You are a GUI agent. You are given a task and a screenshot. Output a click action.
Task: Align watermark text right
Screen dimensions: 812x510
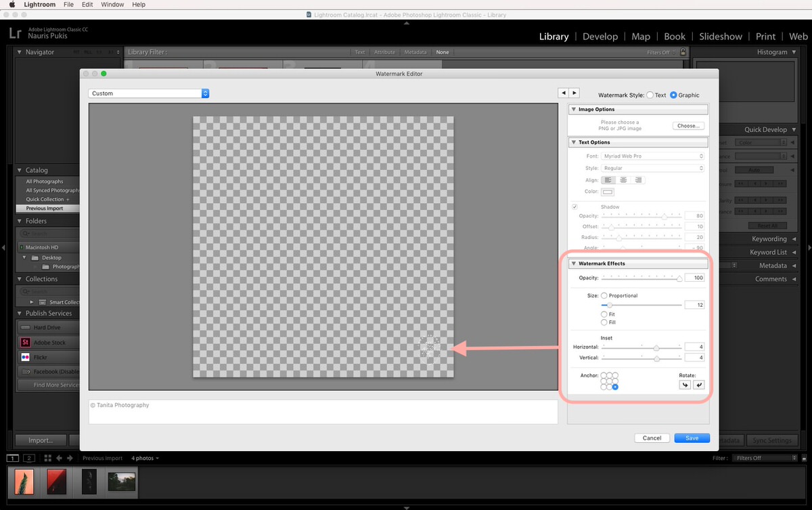tap(638, 179)
